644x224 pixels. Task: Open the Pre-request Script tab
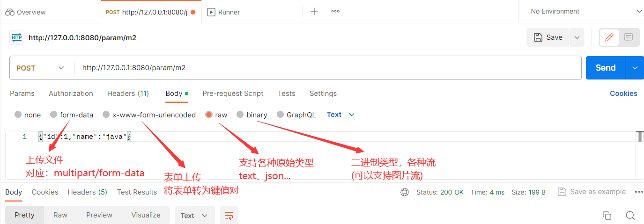pyautogui.click(x=233, y=94)
